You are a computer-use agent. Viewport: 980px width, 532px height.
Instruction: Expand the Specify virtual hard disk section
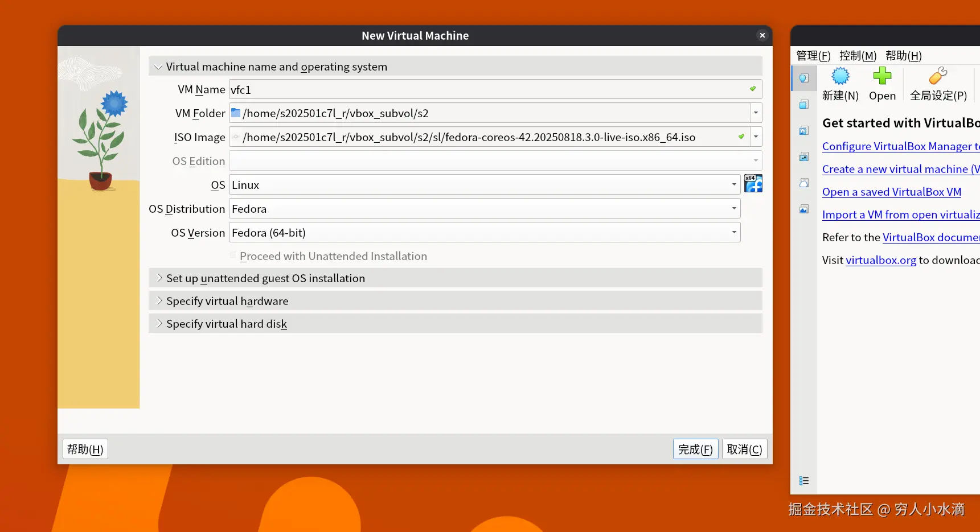click(x=159, y=323)
